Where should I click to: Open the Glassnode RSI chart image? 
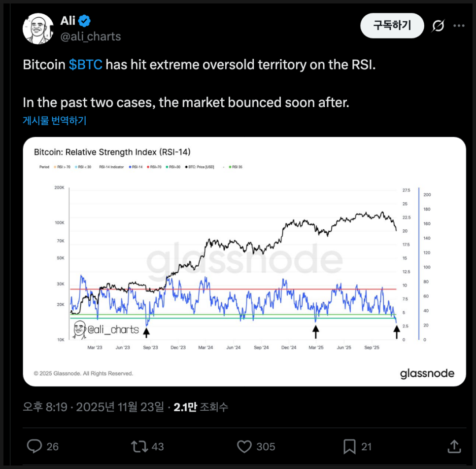pyautogui.click(x=244, y=261)
